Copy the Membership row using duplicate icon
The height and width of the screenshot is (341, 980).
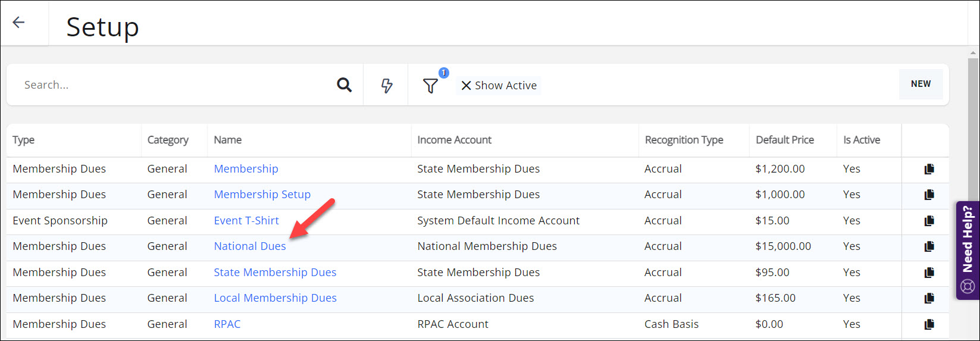click(929, 169)
